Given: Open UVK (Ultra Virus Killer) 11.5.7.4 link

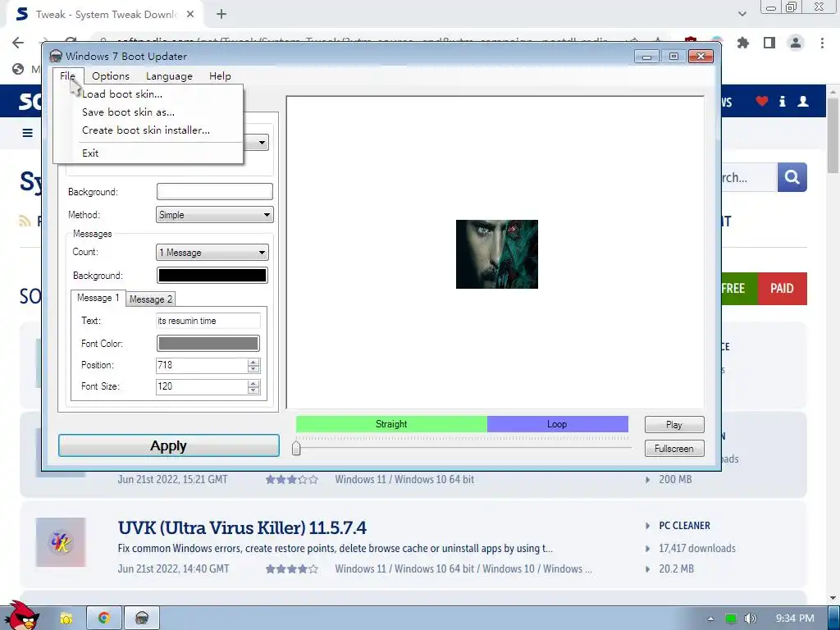Looking at the screenshot, I should 242,527.
